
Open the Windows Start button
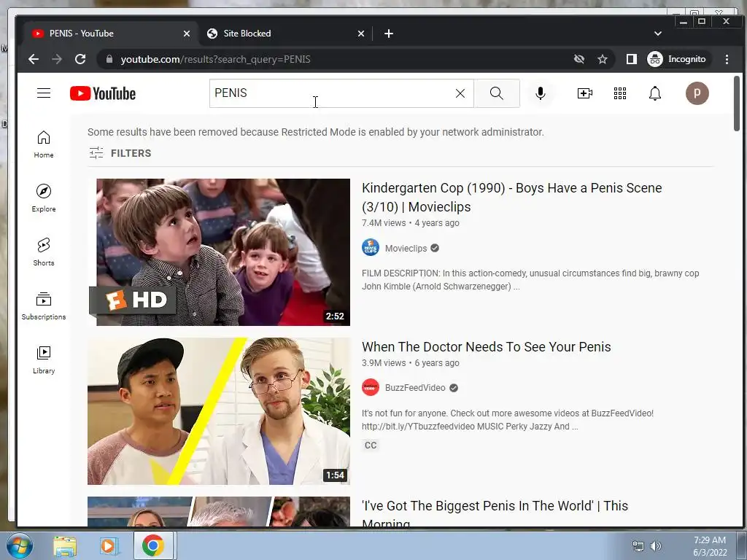20,545
